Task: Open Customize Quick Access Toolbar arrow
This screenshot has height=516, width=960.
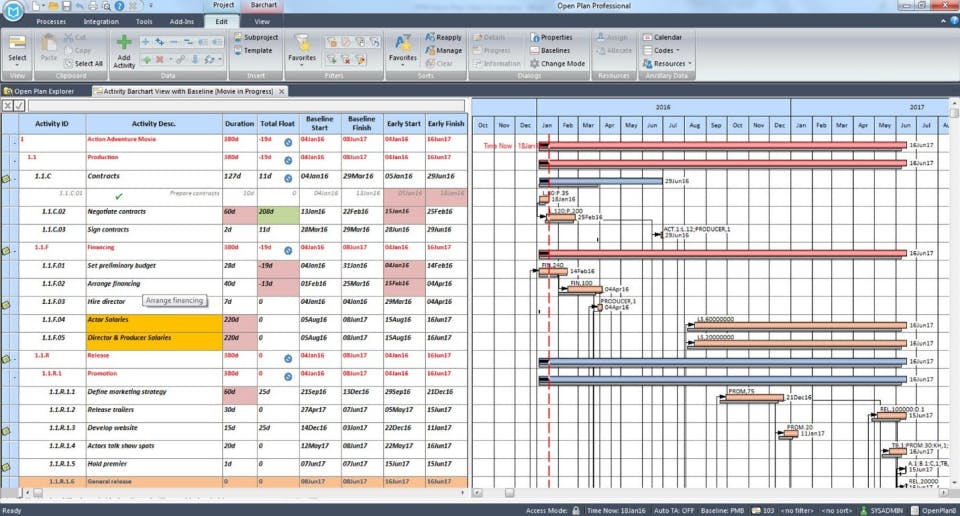Action: point(151,6)
